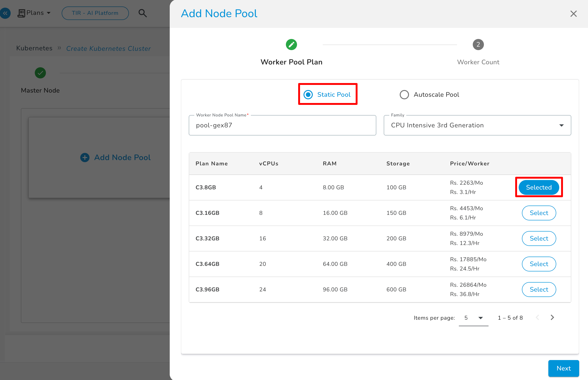The image size is (588, 380).
Task: Click the C3.16GB plan name
Action: point(207,213)
